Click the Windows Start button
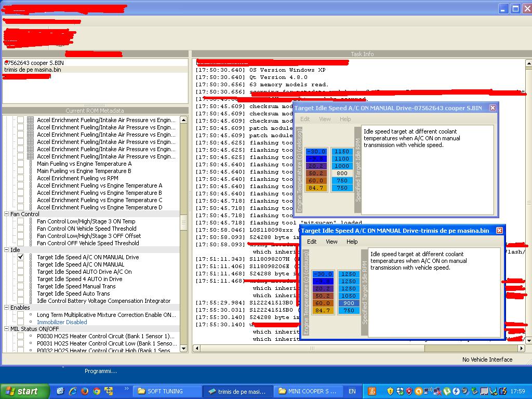 tap(22, 391)
